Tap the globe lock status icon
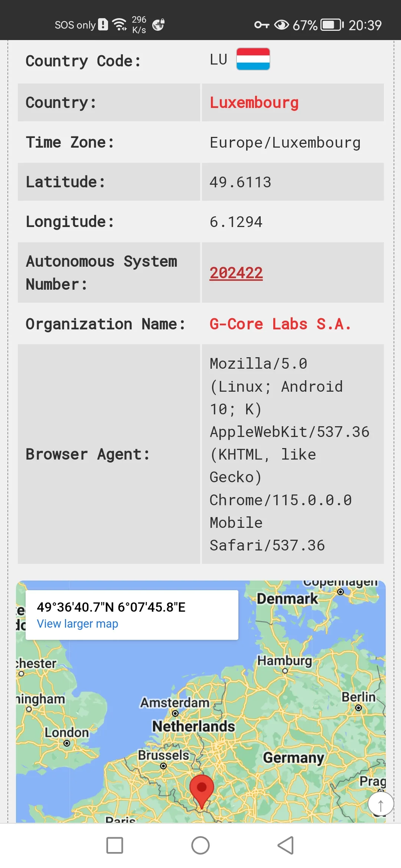Screen dimensions: 401x868 159,24
